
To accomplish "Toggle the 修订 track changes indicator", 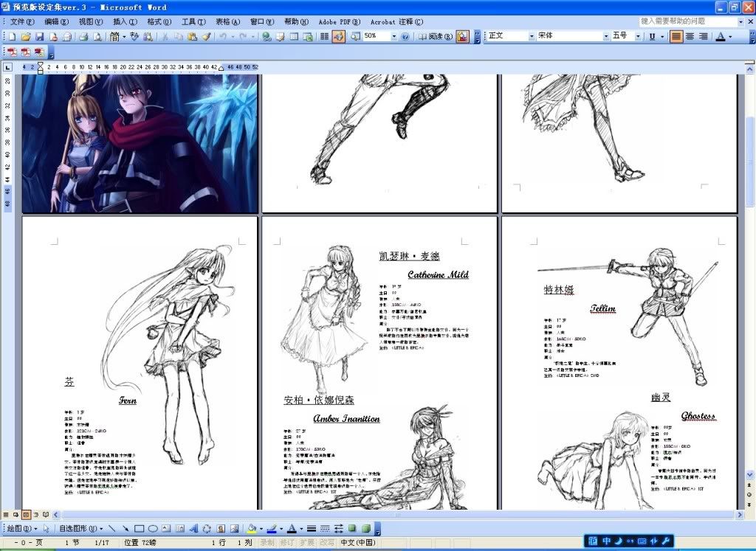I will point(287,542).
